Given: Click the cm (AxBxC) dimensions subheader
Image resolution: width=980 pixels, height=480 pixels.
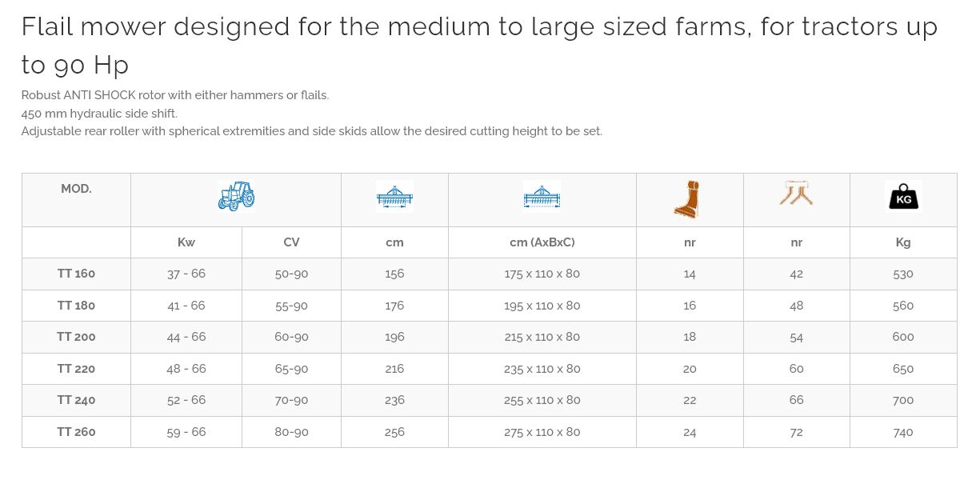Looking at the screenshot, I should coord(542,242).
